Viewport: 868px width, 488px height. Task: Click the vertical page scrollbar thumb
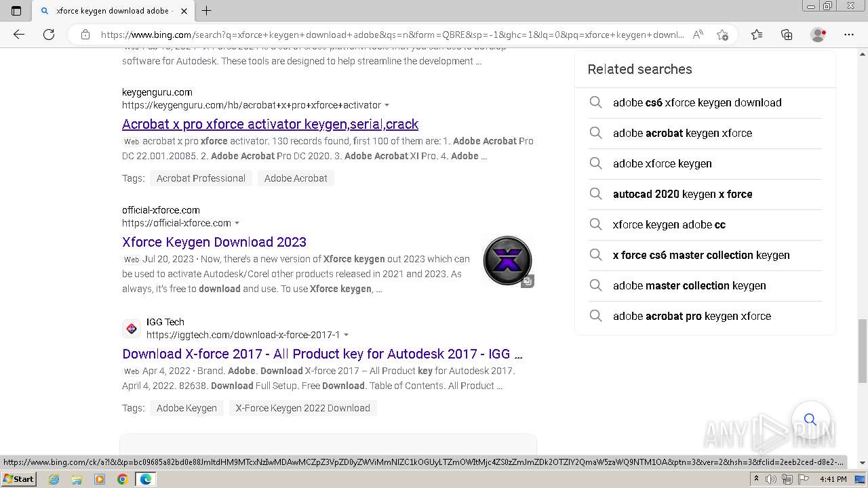pos(863,350)
